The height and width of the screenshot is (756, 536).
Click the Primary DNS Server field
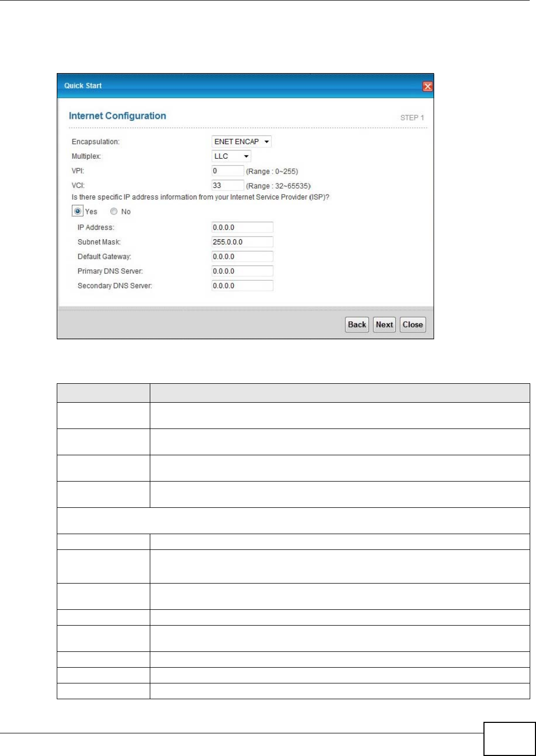click(x=242, y=271)
